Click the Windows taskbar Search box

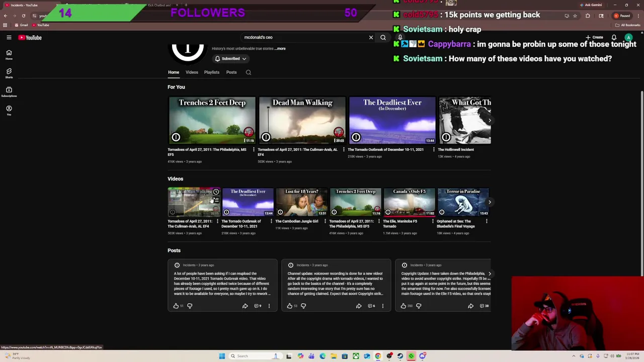pos(255,356)
